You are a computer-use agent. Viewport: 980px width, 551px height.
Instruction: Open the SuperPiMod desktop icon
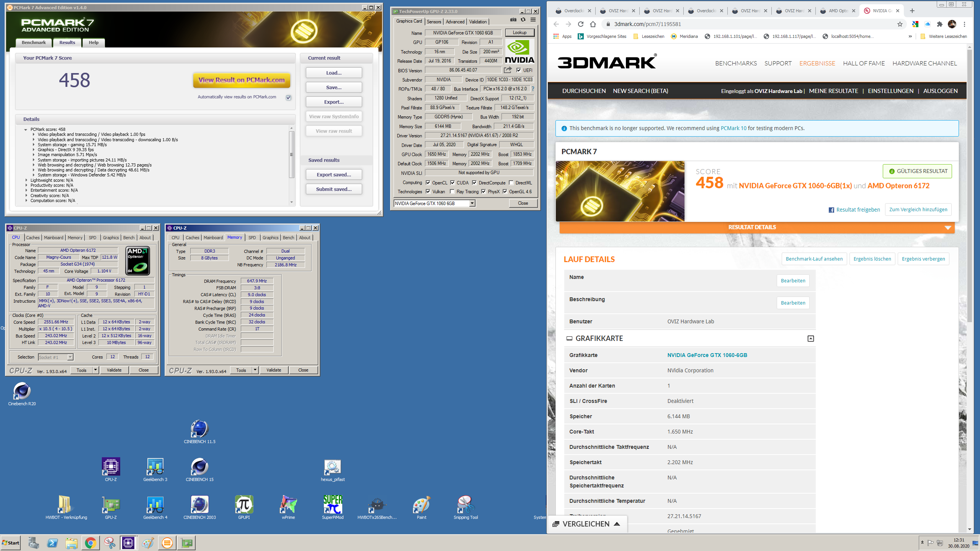333,508
